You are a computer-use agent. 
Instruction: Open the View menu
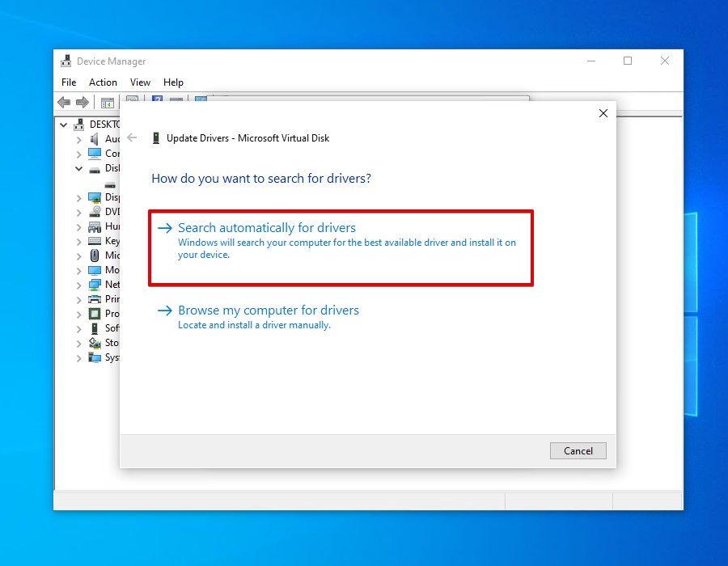140,82
